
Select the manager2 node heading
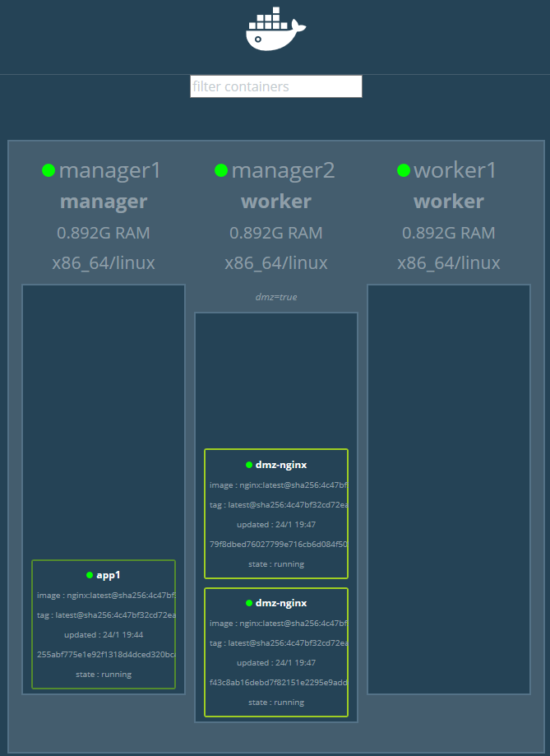click(283, 170)
